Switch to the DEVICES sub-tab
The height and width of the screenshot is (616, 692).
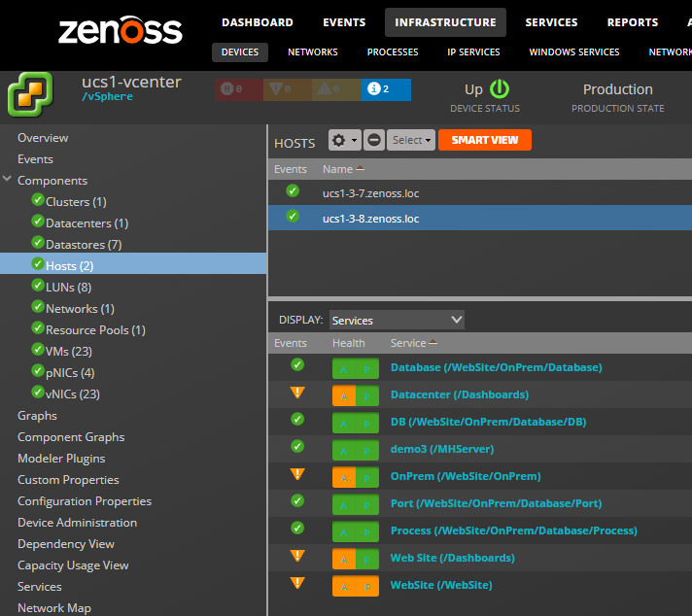pyautogui.click(x=240, y=52)
